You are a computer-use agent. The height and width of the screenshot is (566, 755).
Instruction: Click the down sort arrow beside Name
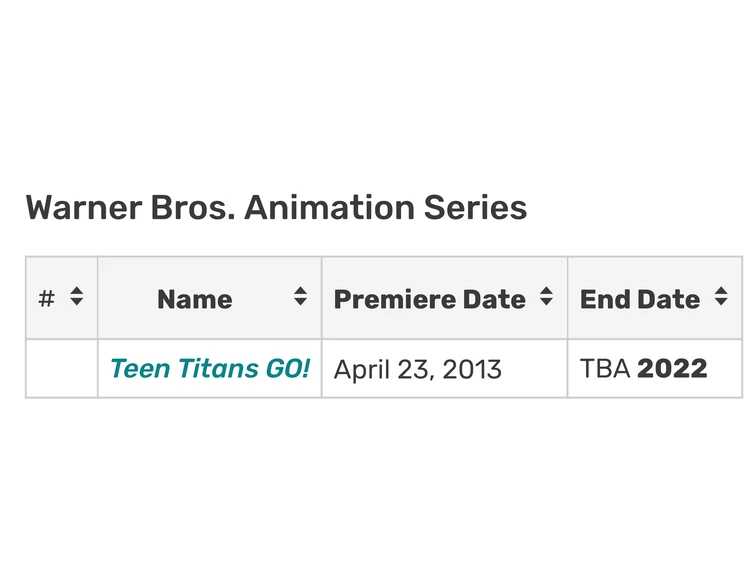pos(300,302)
